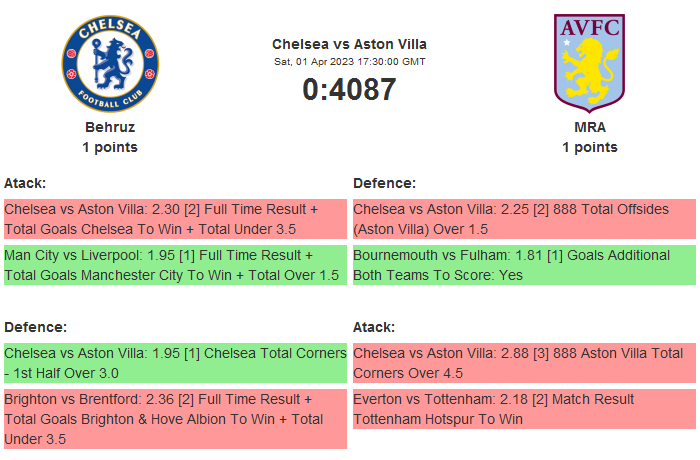Open Man City vs Liverpool 1.95 bet
Image resolution: width=700 pixels, height=460 pixels.
(x=174, y=265)
